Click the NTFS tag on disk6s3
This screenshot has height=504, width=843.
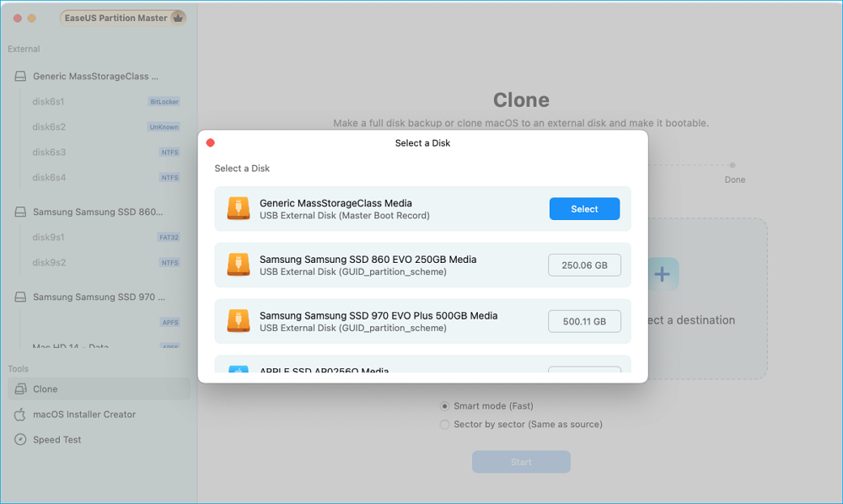click(170, 152)
